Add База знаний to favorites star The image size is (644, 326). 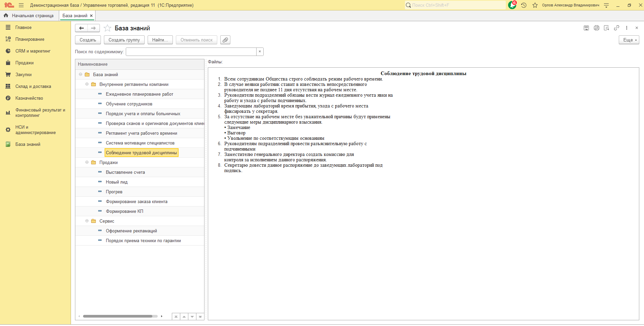(107, 28)
